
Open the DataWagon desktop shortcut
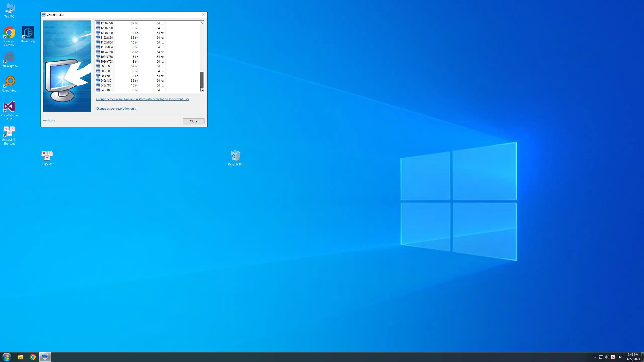[x=9, y=58]
